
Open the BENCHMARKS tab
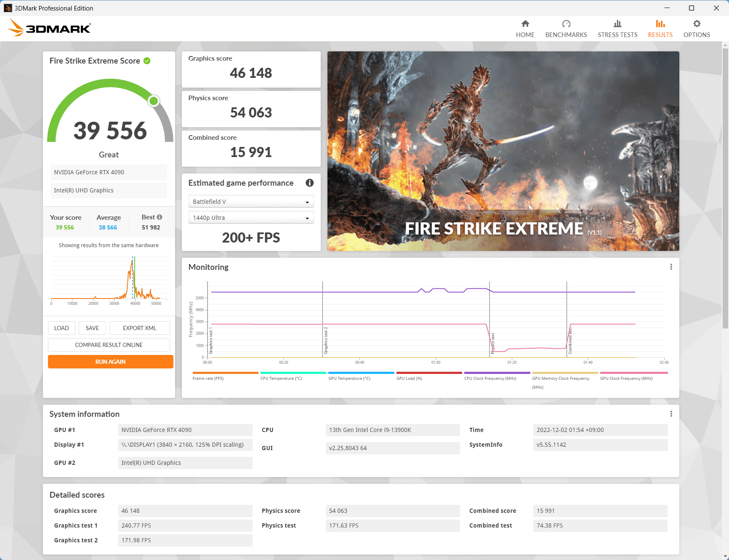click(566, 29)
